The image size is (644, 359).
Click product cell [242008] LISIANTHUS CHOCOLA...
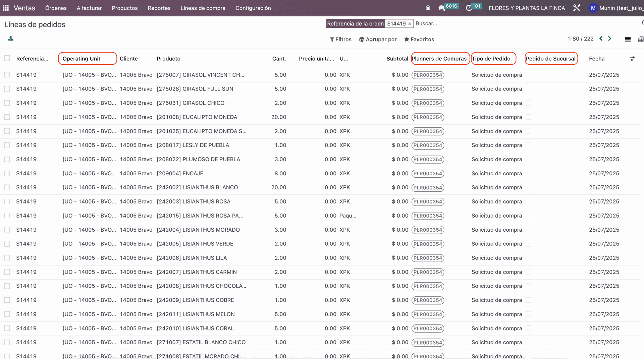[202, 286]
